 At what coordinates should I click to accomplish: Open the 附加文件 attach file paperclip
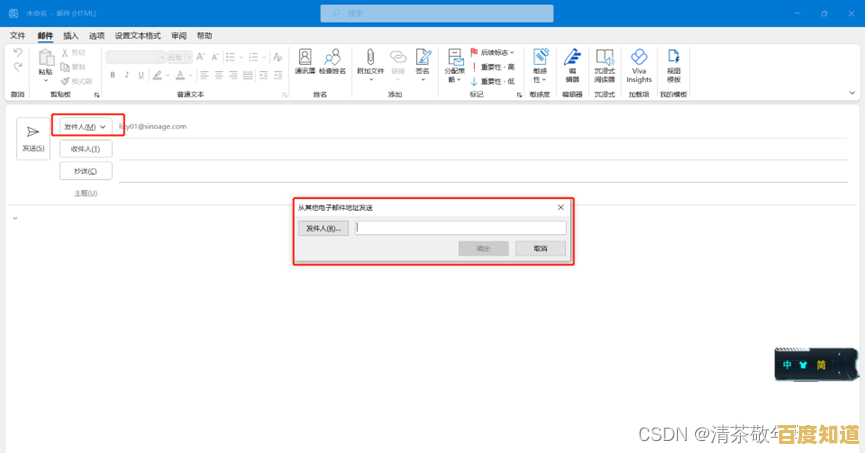[x=371, y=62]
